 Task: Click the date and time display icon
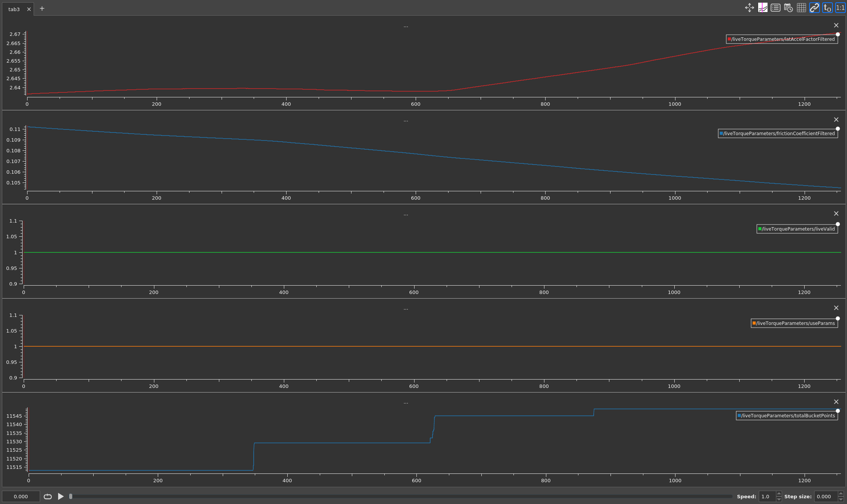pyautogui.click(x=788, y=8)
